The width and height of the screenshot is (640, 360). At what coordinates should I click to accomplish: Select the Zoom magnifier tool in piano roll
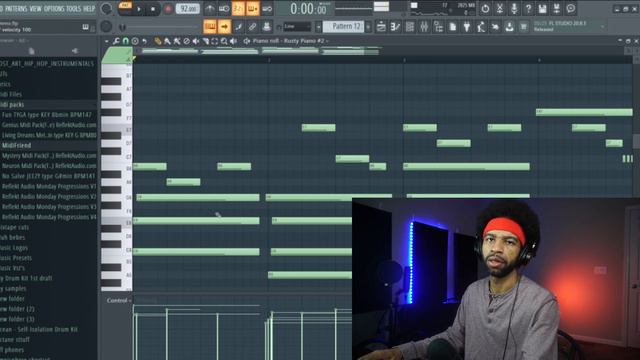pos(224,41)
